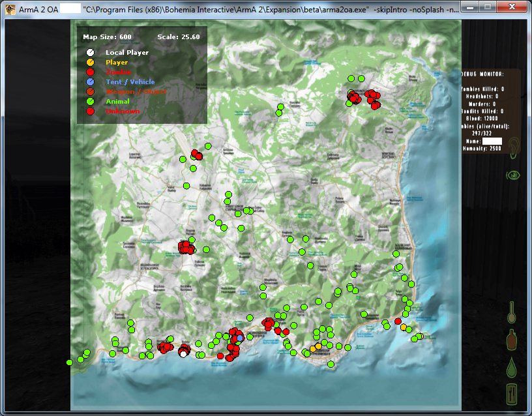Click the "DEBUG MONITOR:" heading
This screenshot has width=532, height=416.
click(x=482, y=74)
